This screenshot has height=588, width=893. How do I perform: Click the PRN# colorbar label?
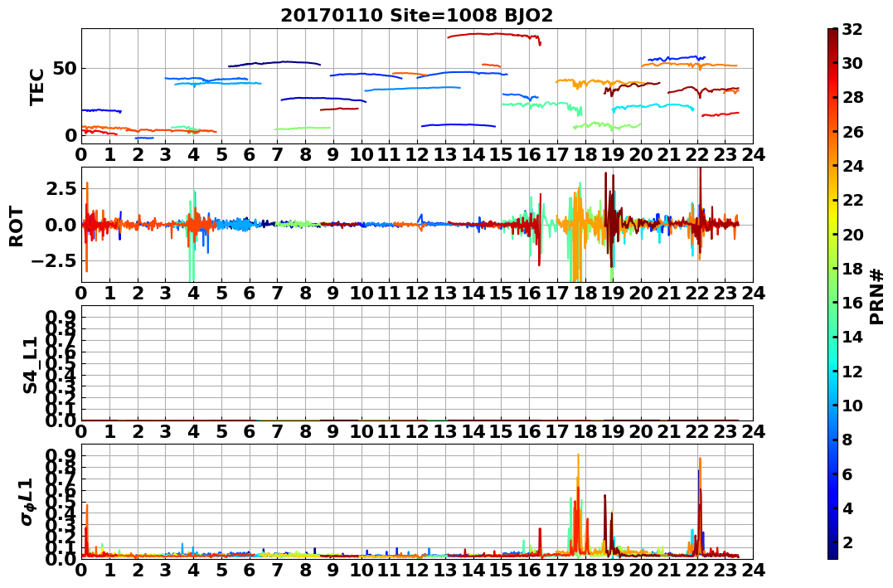(877, 297)
